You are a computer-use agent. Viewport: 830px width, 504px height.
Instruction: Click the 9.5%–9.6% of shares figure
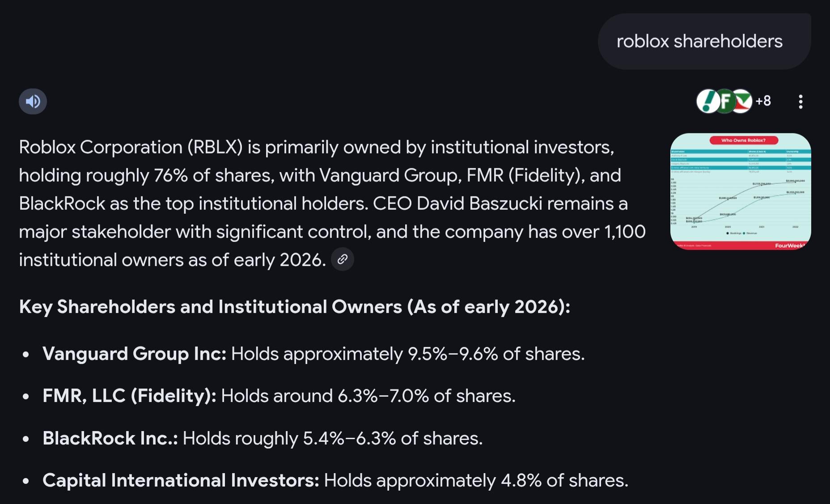453,354
